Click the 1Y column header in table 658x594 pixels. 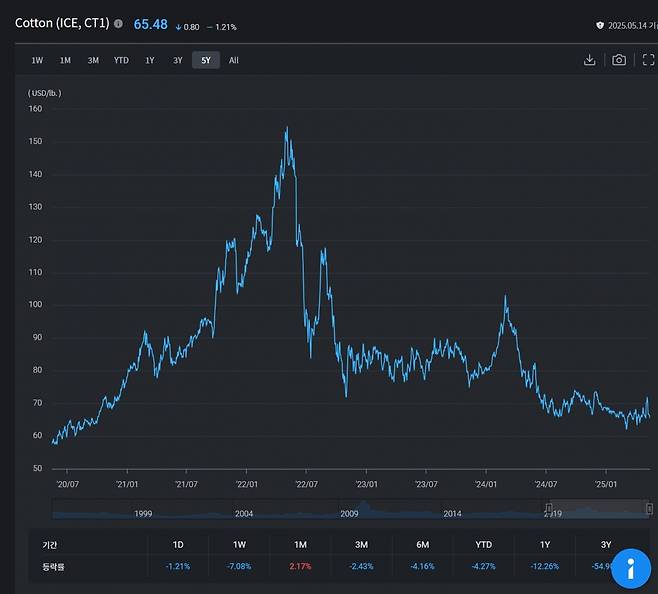[x=545, y=545]
